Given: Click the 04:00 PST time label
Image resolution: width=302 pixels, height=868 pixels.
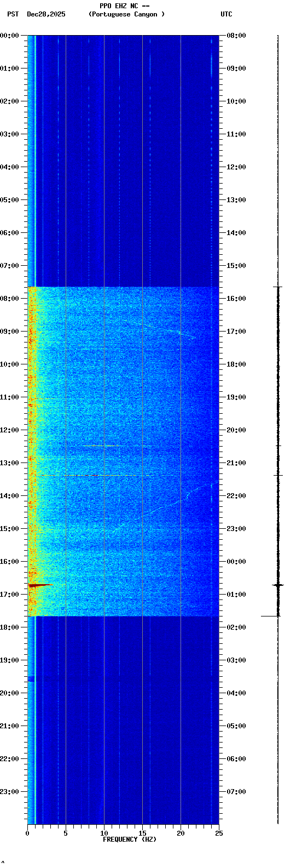Looking at the screenshot, I should click(9, 167).
